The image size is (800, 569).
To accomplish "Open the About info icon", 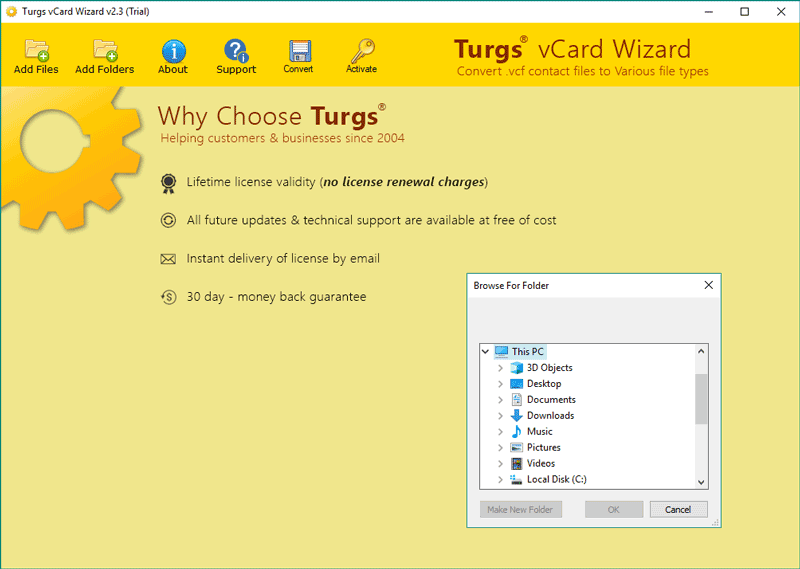I will click(x=173, y=51).
